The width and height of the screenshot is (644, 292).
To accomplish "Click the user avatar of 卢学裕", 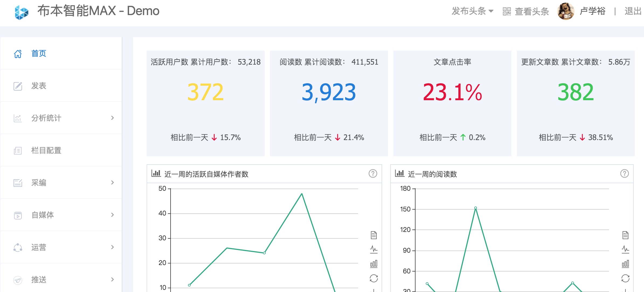I will coord(566,11).
